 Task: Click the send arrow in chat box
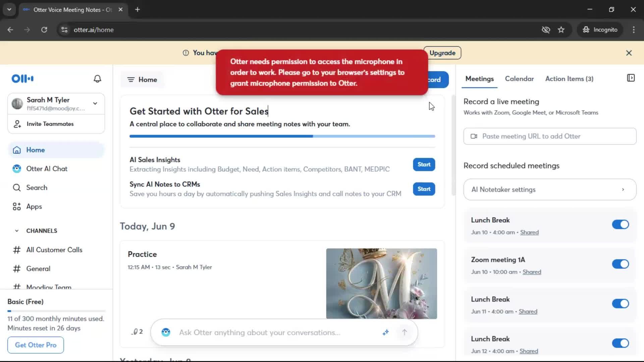pos(405,332)
